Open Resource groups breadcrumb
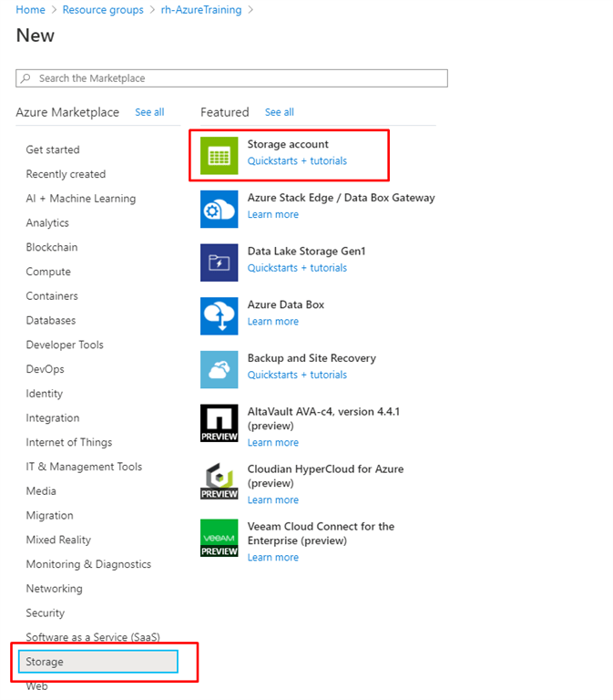The width and height of the screenshot is (613, 700). pyautogui.click(x=103, y=10)
